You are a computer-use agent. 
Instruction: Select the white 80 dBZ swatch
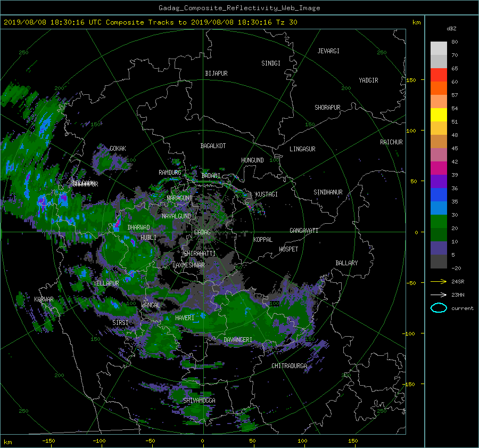click(x=439, y=48)
